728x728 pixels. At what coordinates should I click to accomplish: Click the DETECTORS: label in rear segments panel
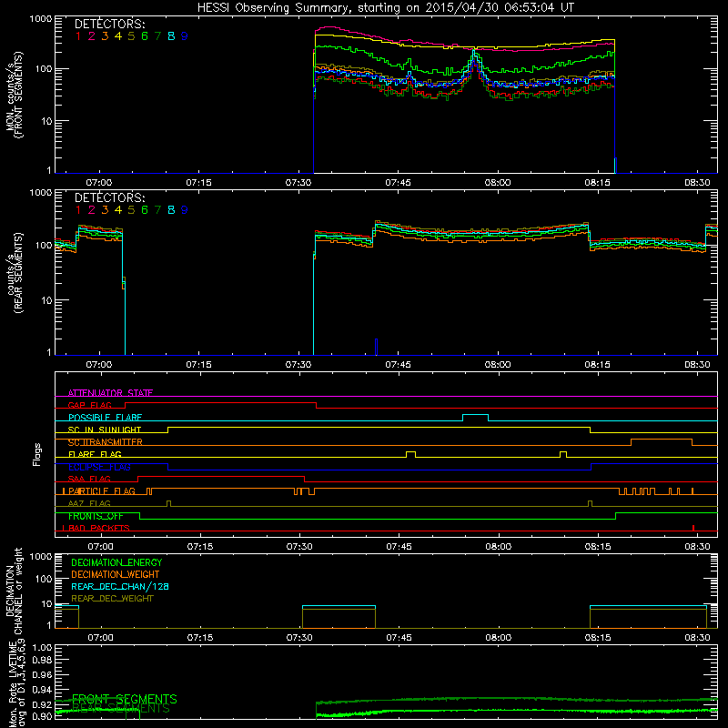click(x=109, y=197)
